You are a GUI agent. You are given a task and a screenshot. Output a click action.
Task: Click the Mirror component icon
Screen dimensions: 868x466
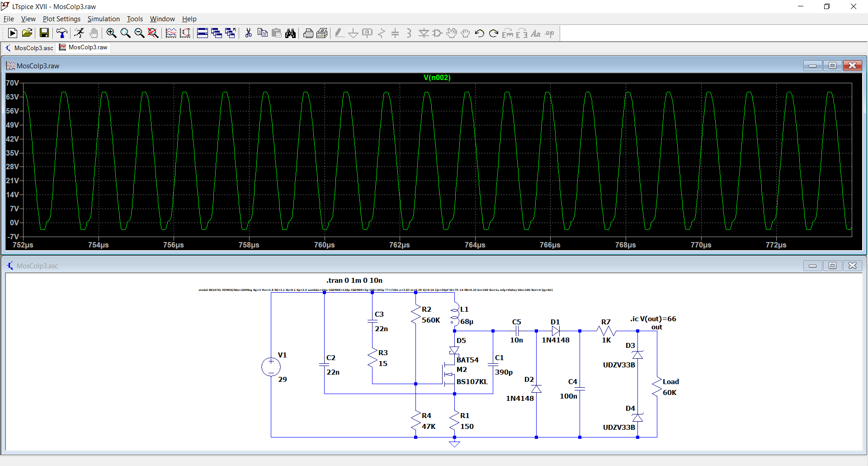(x=522, y=33)
